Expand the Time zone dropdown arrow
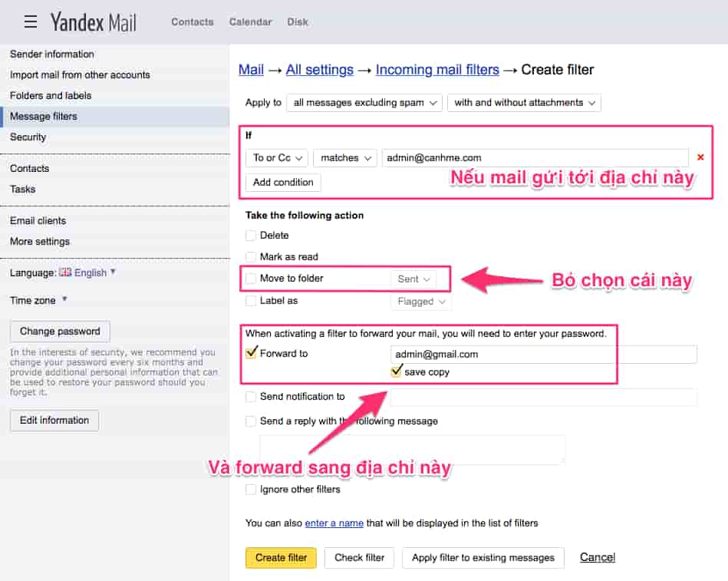Image resolution: width=728 pixels, height=581 pixels. pos(64,299)
